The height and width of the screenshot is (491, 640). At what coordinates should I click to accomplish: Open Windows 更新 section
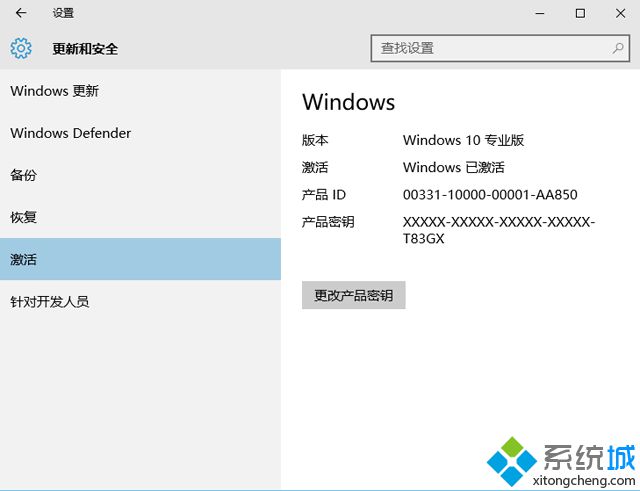(140, 91)
